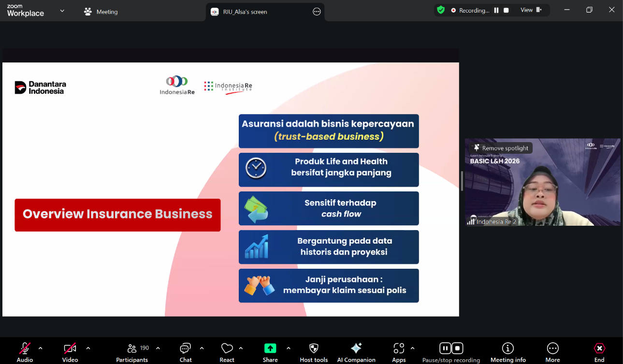Open the Chat panel
623x364 pixels.
click(186, 349)
